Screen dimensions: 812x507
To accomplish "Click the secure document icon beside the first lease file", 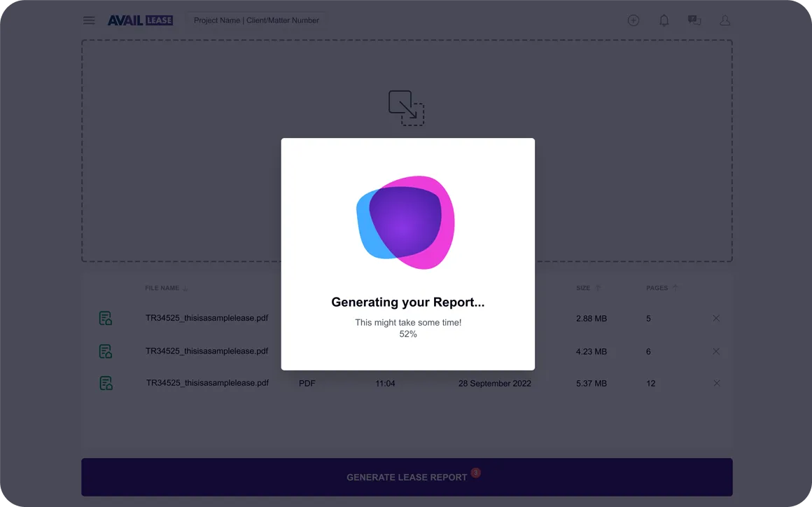I will (x=105, y=318).
